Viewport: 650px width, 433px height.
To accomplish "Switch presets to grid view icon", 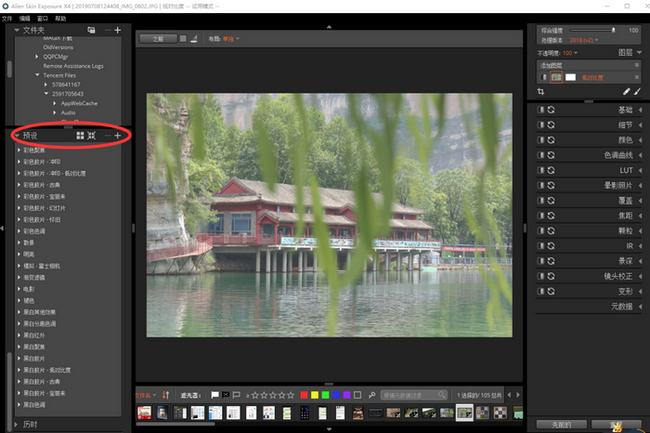I will pos(80,135).
